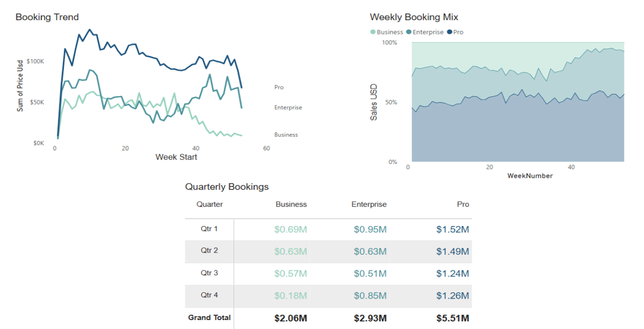
Task: Select the Enterprise line label in Booking Trend
Action: (x=288, y=107)
